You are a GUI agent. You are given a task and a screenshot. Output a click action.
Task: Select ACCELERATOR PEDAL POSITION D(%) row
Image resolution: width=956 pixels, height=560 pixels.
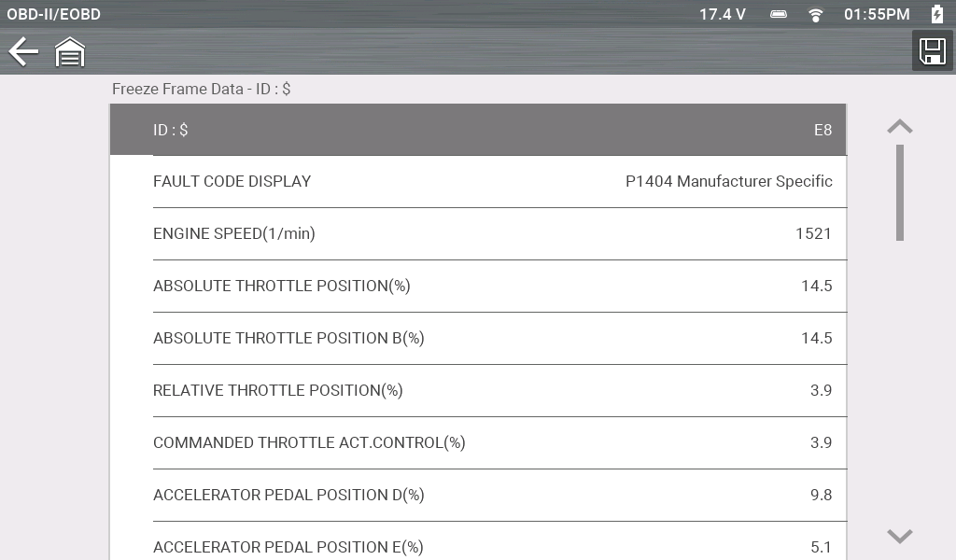pyautogui.click(x=478, y=495)
